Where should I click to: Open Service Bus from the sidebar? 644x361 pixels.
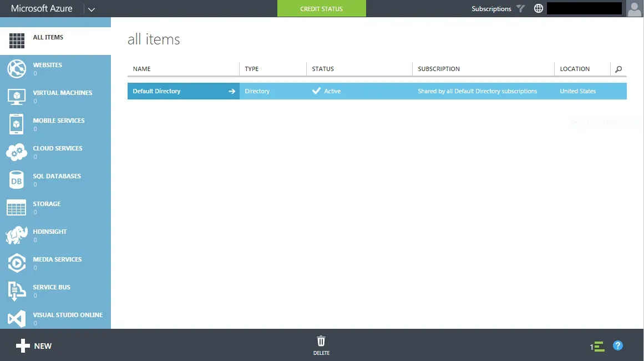pyautogui.click(x=16, y=291)
